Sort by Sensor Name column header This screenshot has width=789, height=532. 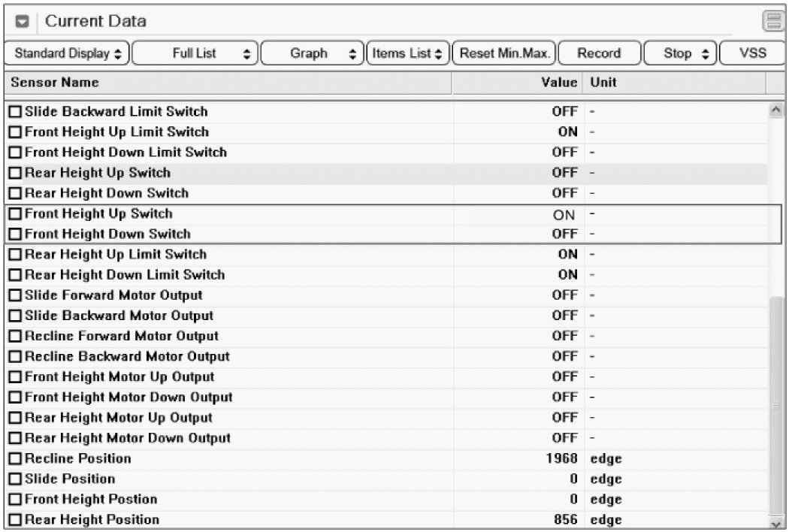(225, 83)
